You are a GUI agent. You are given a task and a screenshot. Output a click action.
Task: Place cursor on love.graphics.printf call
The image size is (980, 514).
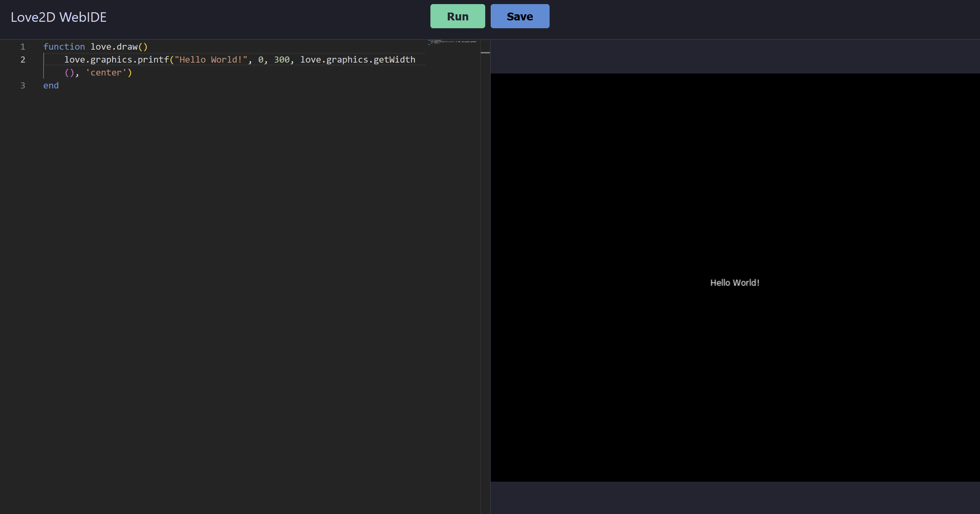[116, 60]
